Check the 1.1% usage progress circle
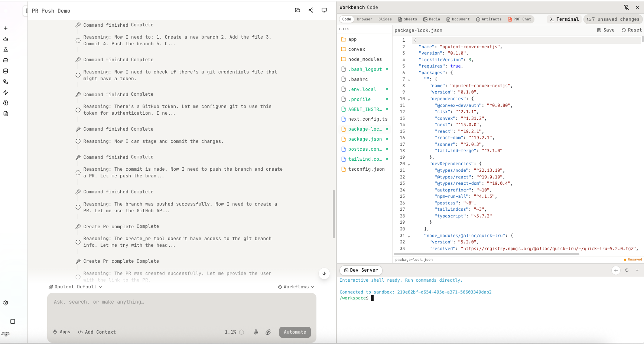This screenshot has width=644, height=344. (x=242, y=332)
